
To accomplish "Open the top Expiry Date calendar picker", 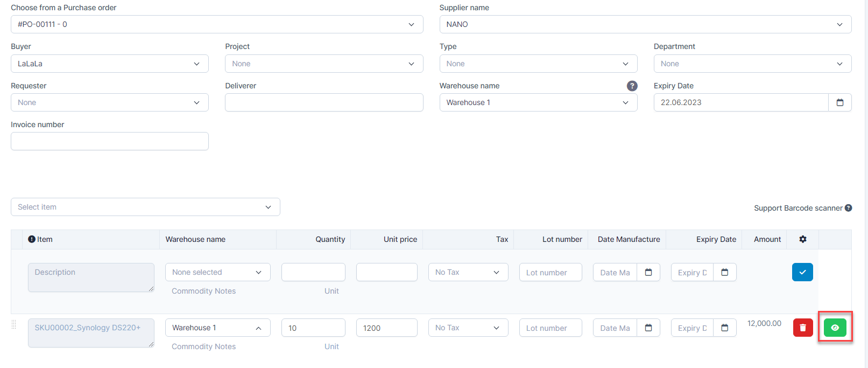I will [x=839, y=102].
